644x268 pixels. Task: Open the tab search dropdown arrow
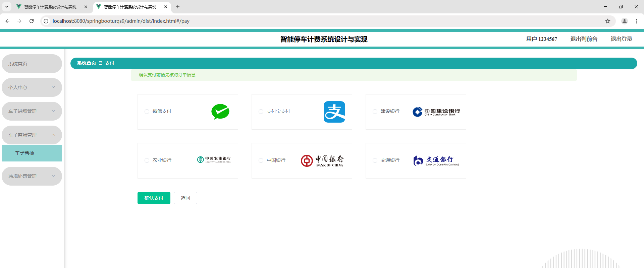click(7, 7)
